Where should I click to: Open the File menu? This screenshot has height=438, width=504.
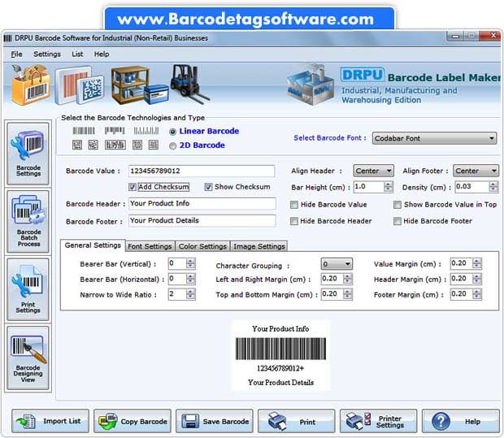(x=17, y=54)
